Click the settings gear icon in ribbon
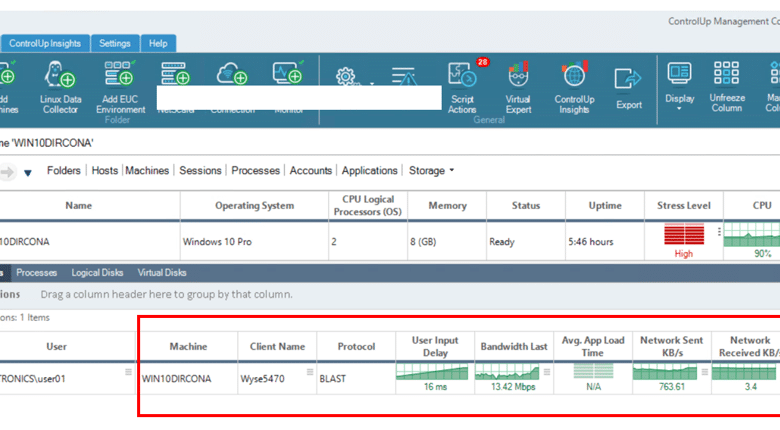This screenshot has height=430, width=780. pos(345,76)
